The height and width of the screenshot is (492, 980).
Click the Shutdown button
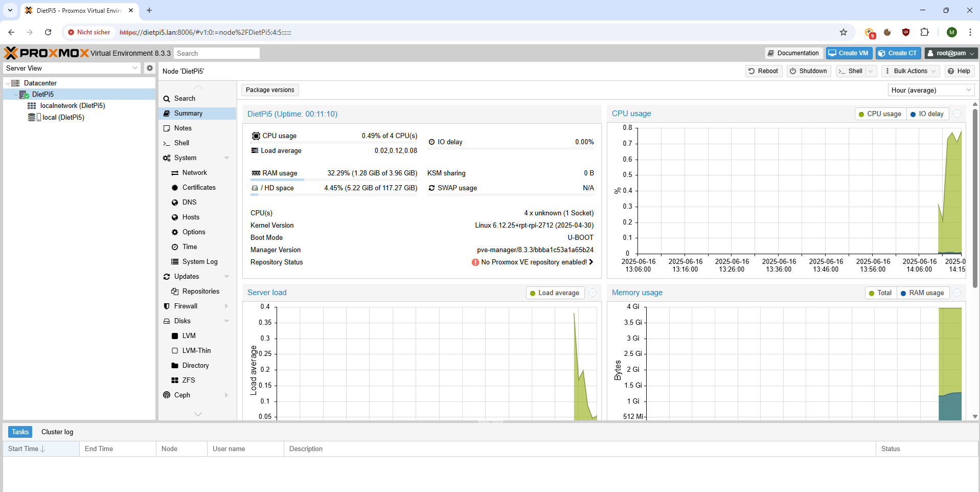tap(808, 71)
